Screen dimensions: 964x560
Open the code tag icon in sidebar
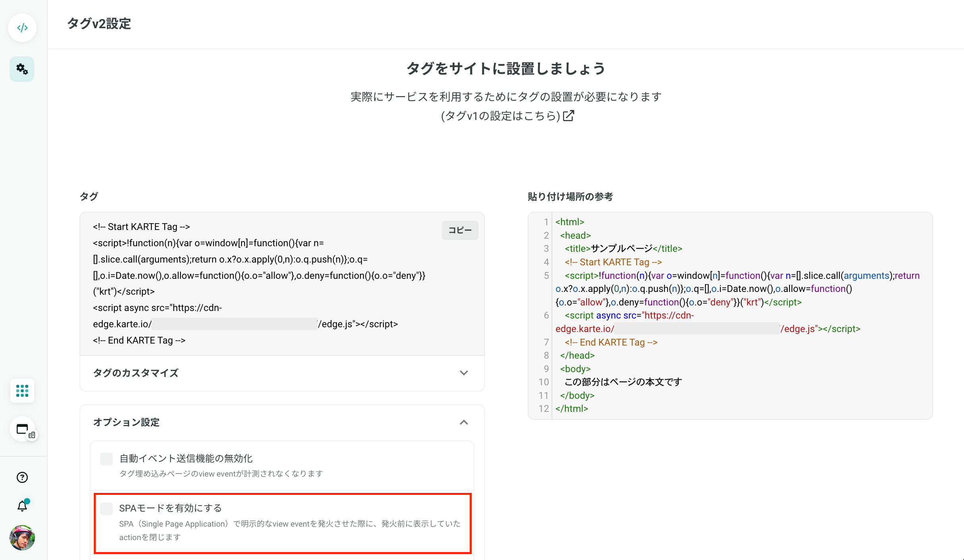click(22, 28)
